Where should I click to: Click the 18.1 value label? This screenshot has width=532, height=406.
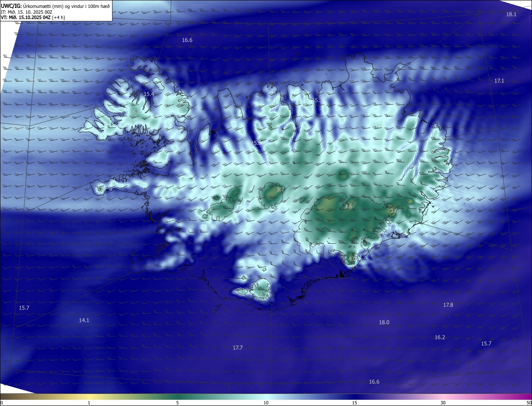[511, 15]
